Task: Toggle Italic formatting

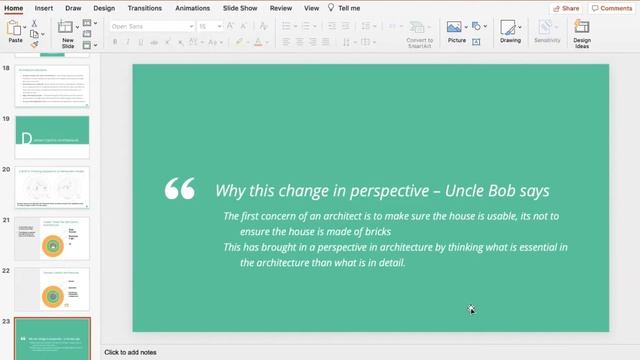Action: (128, 42)
